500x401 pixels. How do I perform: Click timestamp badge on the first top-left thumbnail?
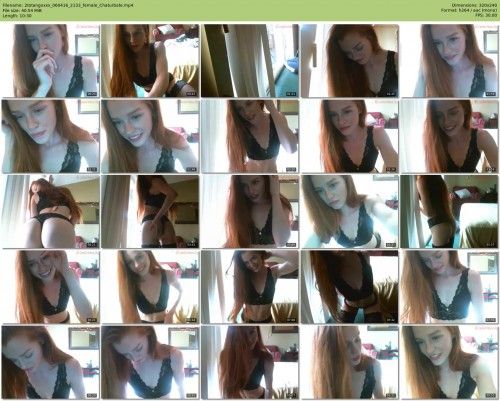[x=91, y=94]
